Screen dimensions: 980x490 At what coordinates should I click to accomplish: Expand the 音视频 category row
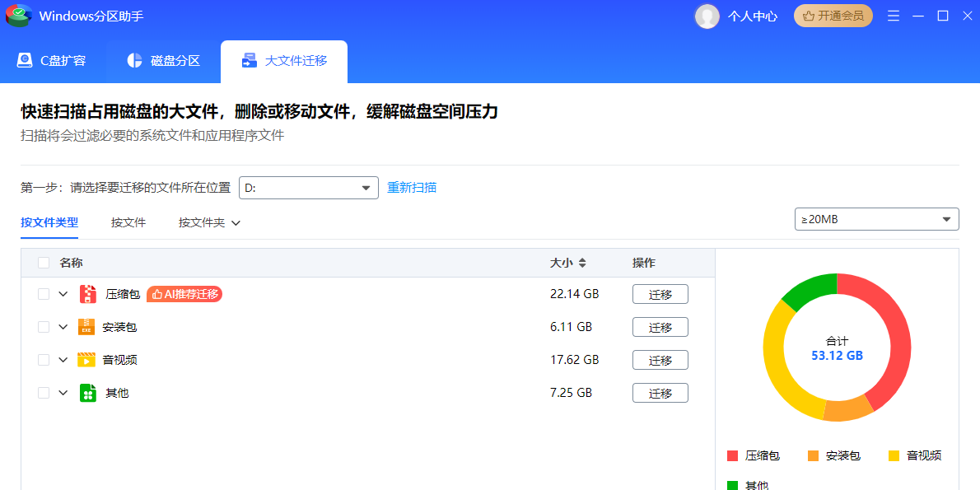click(x=63, y=360)
